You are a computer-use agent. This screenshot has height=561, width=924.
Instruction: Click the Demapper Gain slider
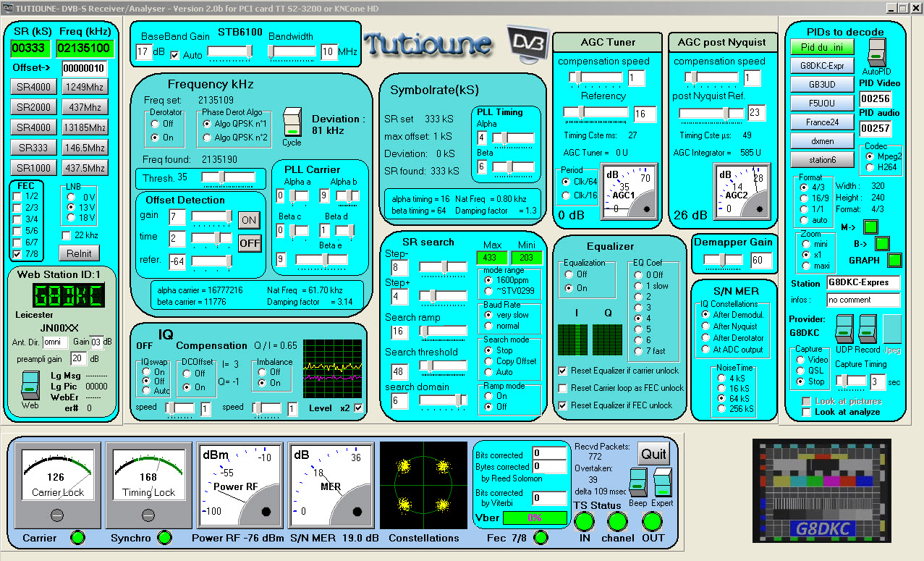click(x=723, y=261)
